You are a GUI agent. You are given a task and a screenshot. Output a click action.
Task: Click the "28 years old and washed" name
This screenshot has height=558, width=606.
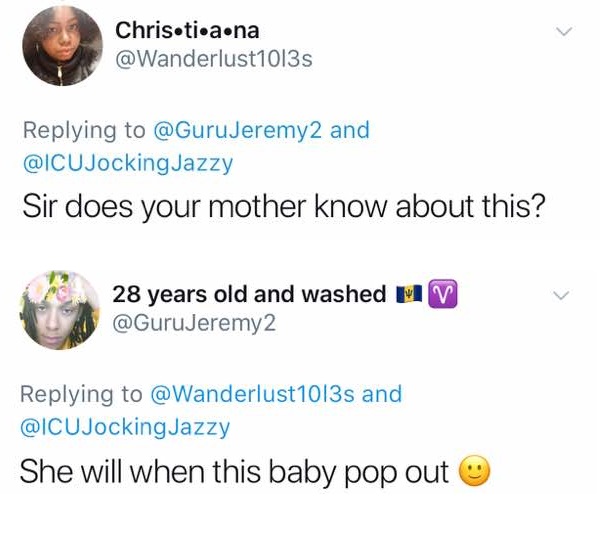coord(249,294)
